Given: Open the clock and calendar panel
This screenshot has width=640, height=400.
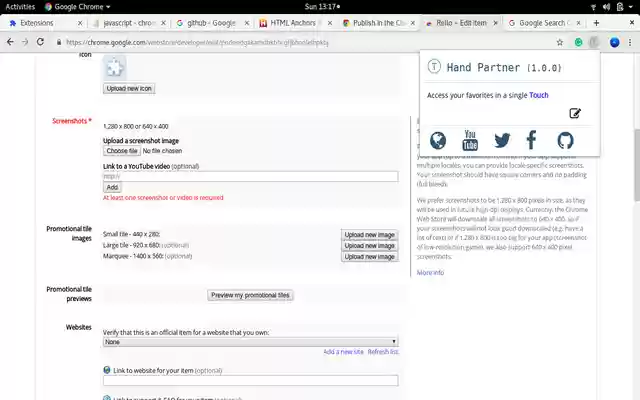Looking at the screenshot, I should pos(322,7).
